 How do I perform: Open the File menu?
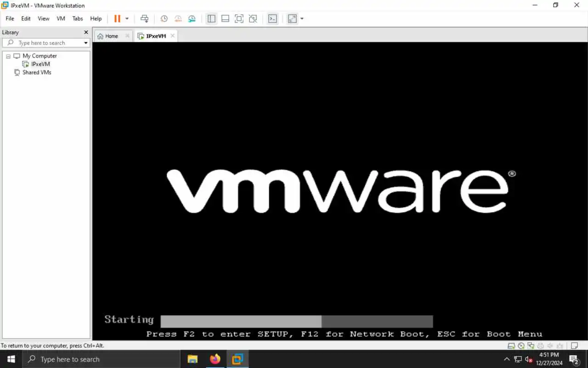[10, 18]
